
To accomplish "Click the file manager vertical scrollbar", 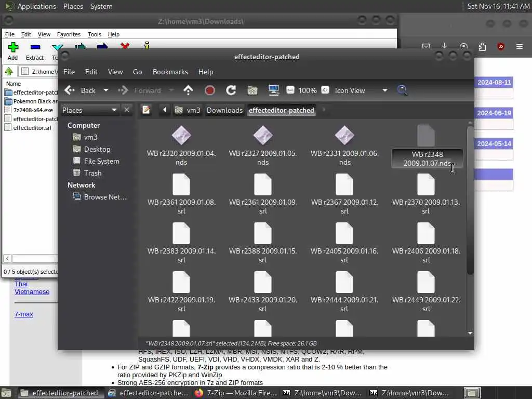I will coord(470,200).
